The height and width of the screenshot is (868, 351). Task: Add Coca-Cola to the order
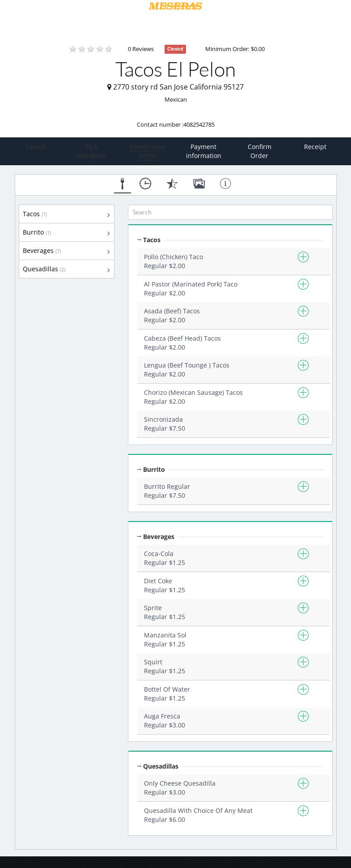(303, 554)
